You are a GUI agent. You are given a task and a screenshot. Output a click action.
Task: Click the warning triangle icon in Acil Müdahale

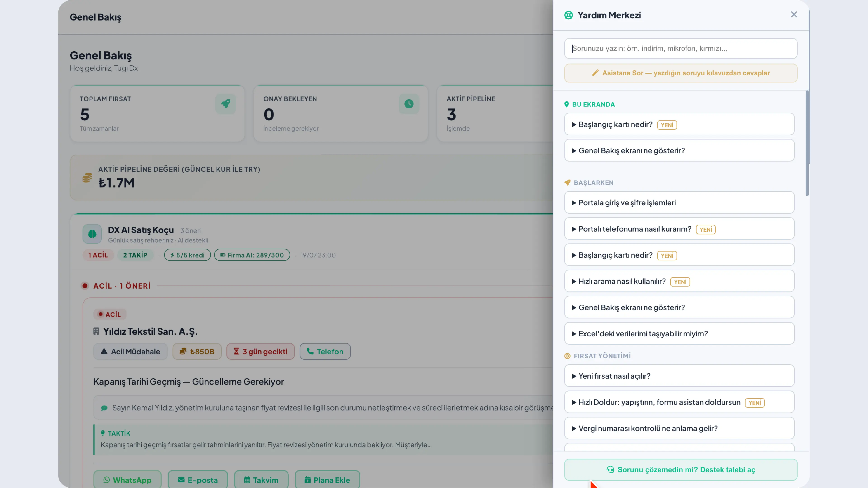tap(104, 351)
